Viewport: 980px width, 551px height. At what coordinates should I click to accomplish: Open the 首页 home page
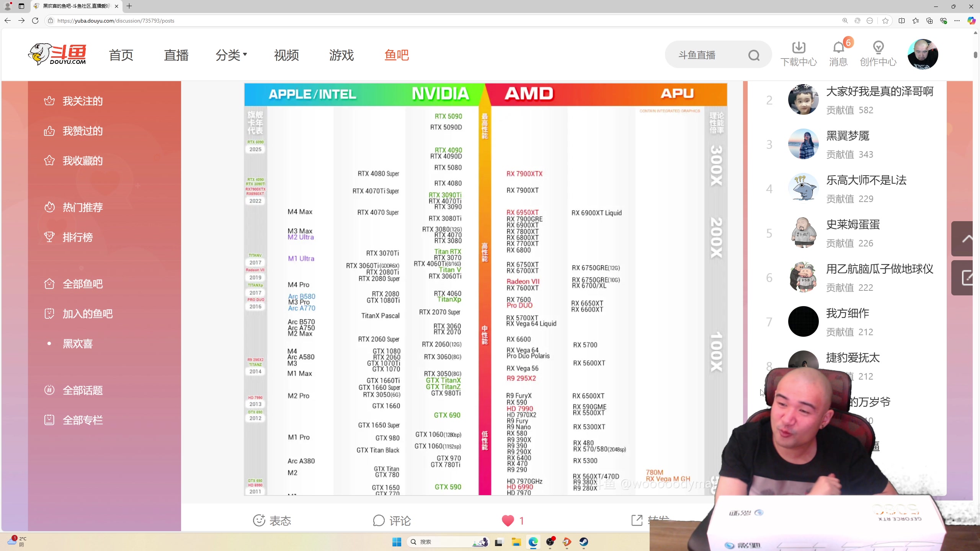121,55
